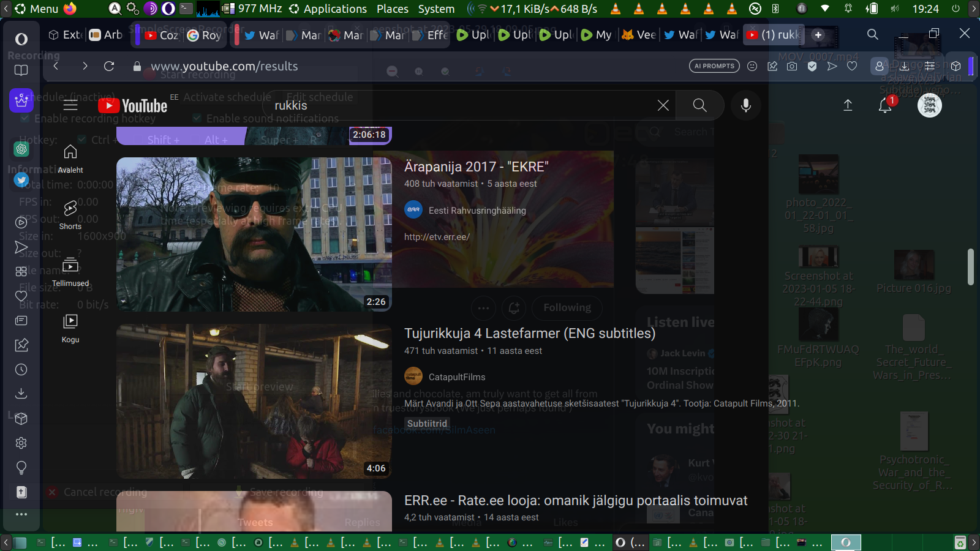Open the YouTube upload icon
The width and height of the screenshot is (980, 551).
tap(848, 105)
